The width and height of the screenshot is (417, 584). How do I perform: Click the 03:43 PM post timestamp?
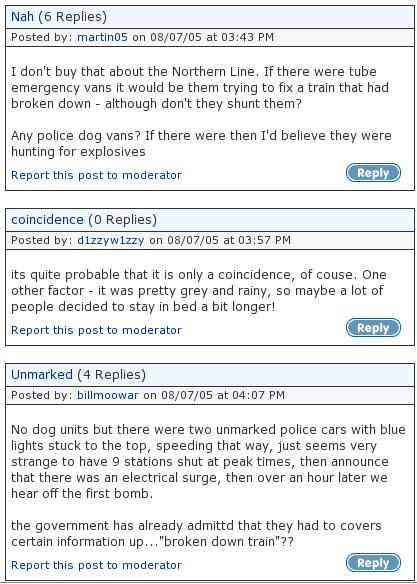tap(247, 37)
